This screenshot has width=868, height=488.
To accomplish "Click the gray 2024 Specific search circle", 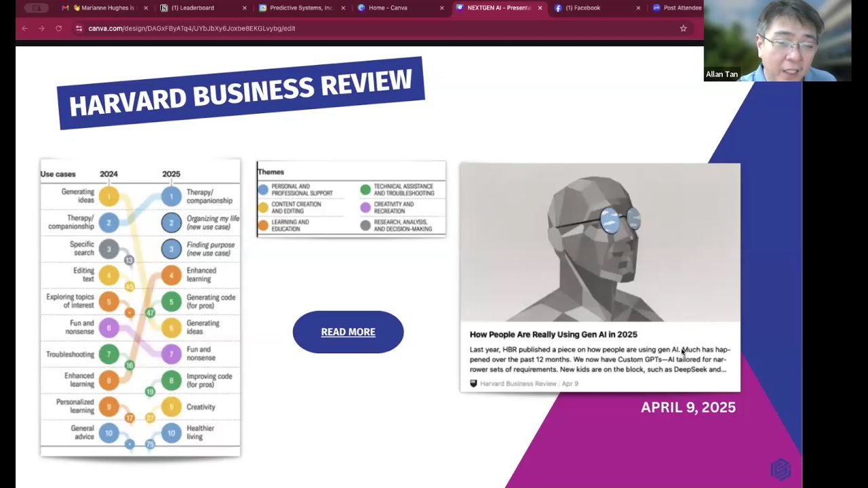I will (x=108, y=249).
